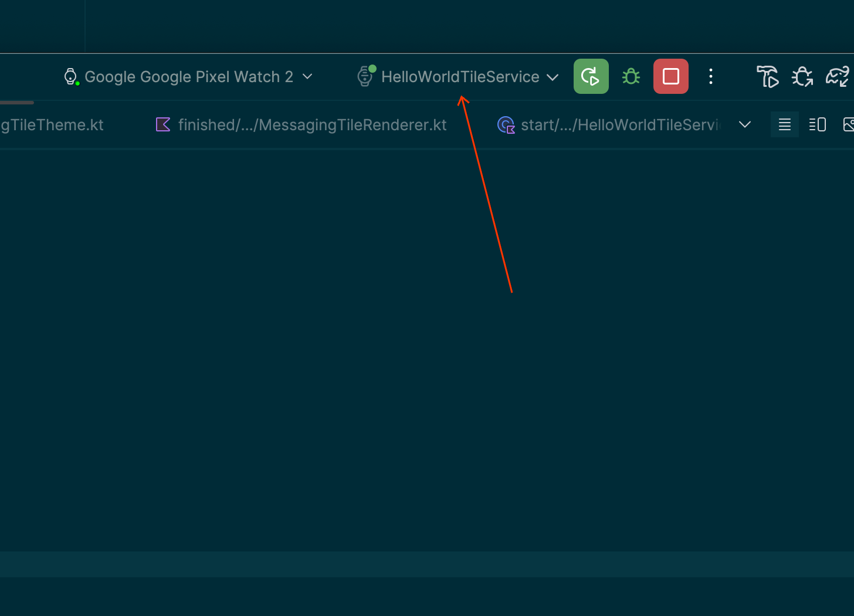The image size is (854, 616).
Task: Switch editor to Code-only view
Action: [785, 124]
